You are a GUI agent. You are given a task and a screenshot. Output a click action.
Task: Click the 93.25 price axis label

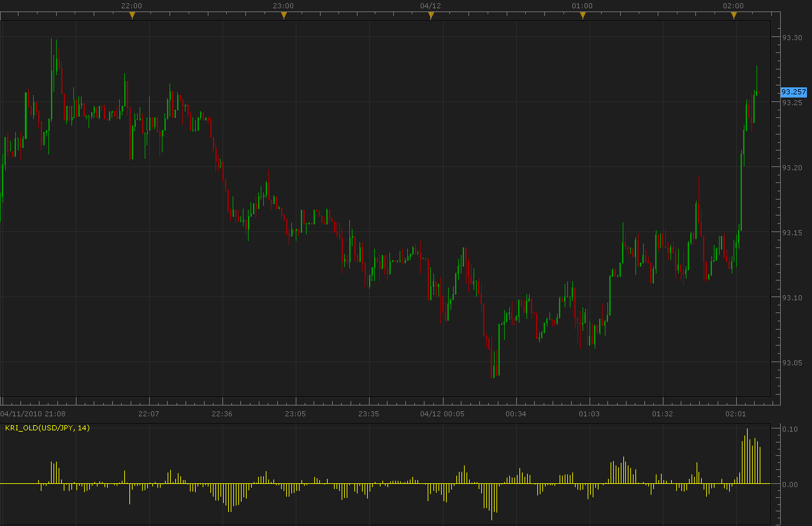pos(792,103)
